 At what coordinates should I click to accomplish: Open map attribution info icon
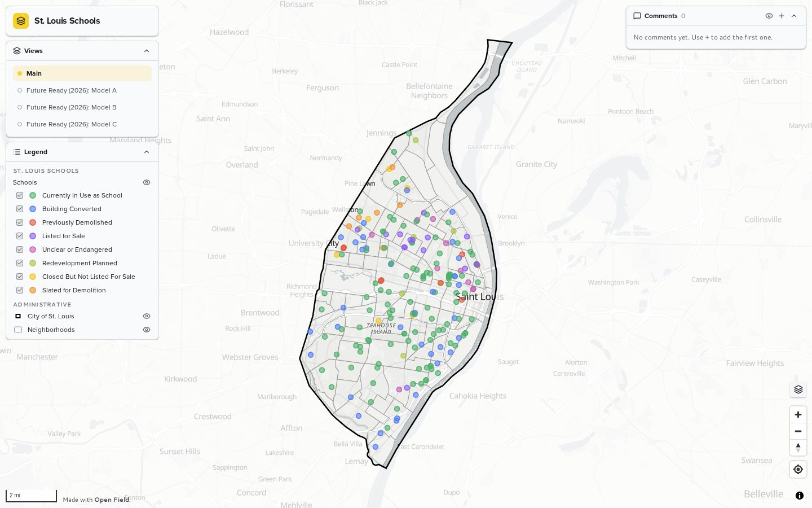pos(800,496)
